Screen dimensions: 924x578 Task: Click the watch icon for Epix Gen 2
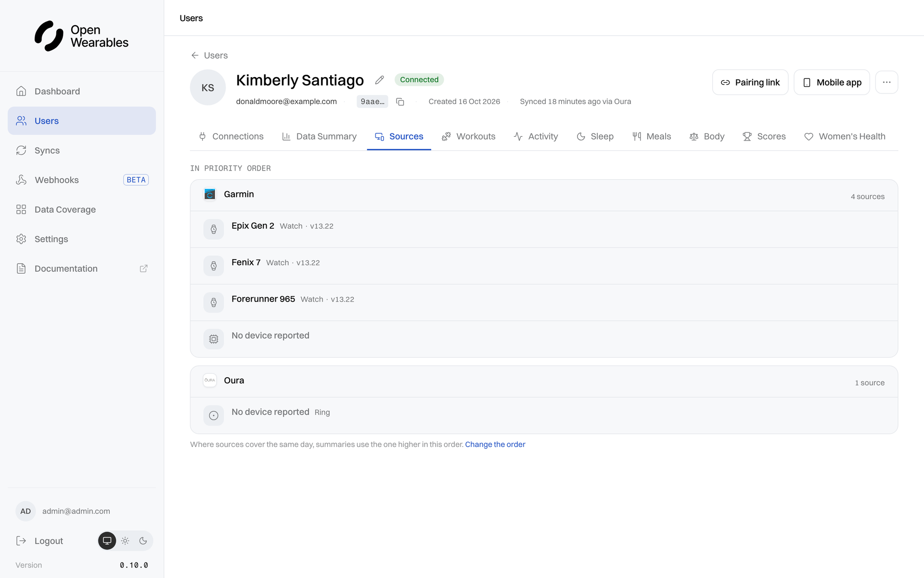[214, 229]
